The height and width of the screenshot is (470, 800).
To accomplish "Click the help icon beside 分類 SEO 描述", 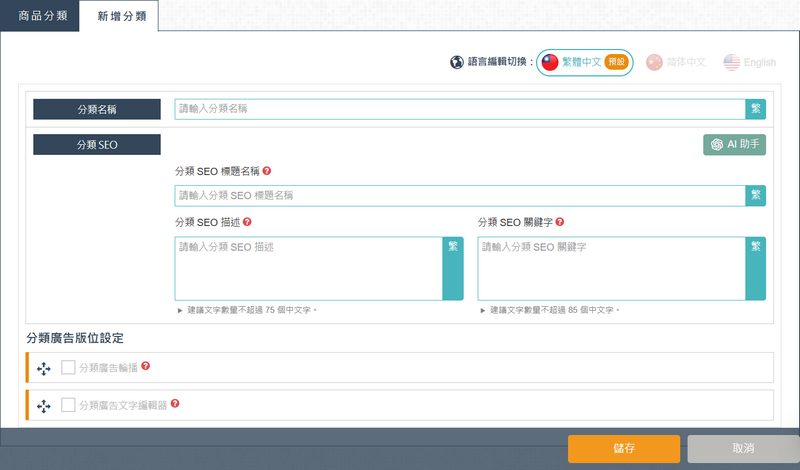I will click(247, 222).
